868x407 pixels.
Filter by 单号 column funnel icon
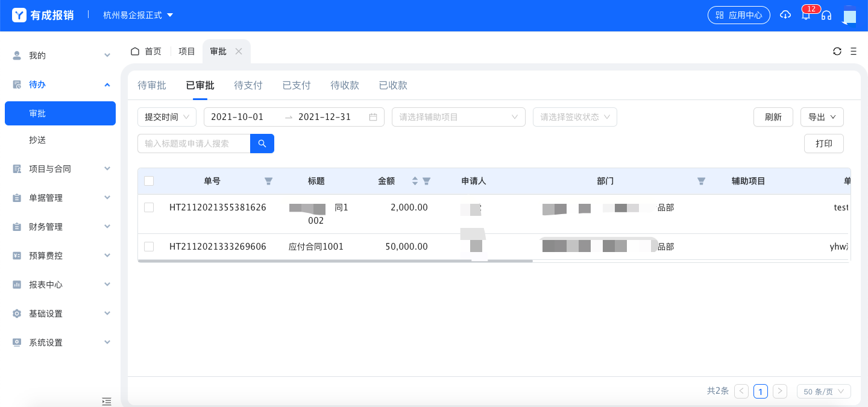[269, 181]
